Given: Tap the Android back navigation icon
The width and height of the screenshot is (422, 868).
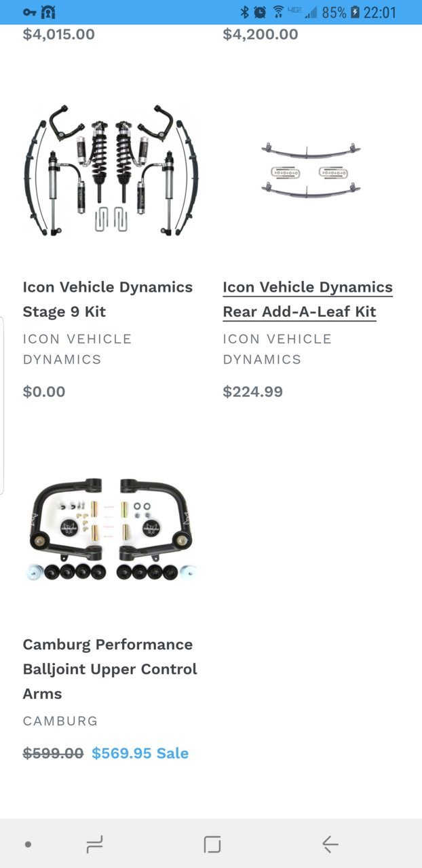Looking at the screenshot, I should point(330,844).
